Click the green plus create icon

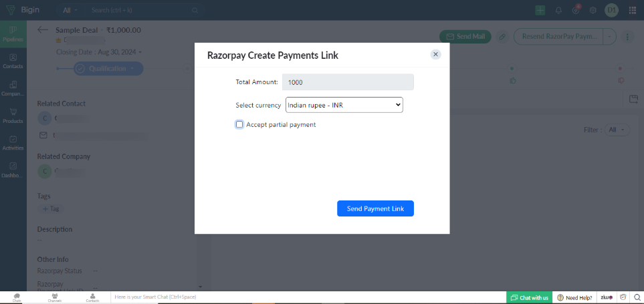coord(540,10)
